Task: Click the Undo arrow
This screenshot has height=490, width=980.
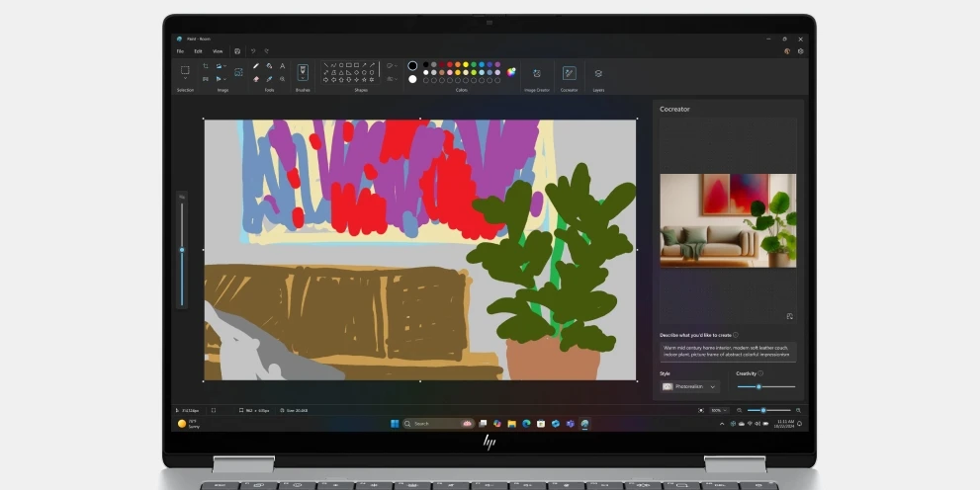Action: pyautogui.click(x=253, y=51)
